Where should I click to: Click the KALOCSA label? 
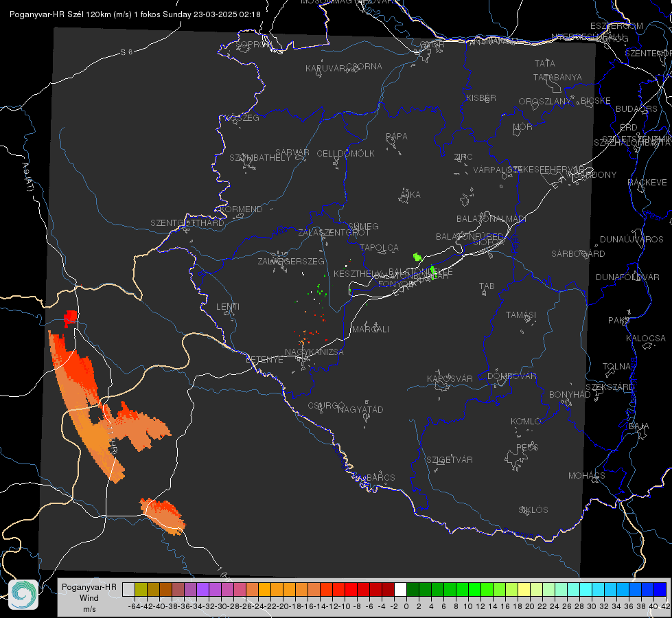click(x=645, y=339)
